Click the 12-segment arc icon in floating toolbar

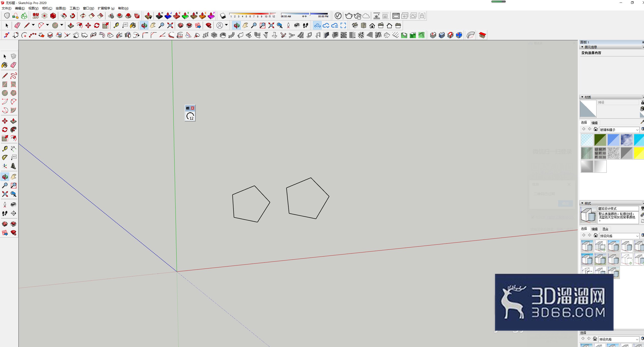pyautogui.click(x=190, y=116)
